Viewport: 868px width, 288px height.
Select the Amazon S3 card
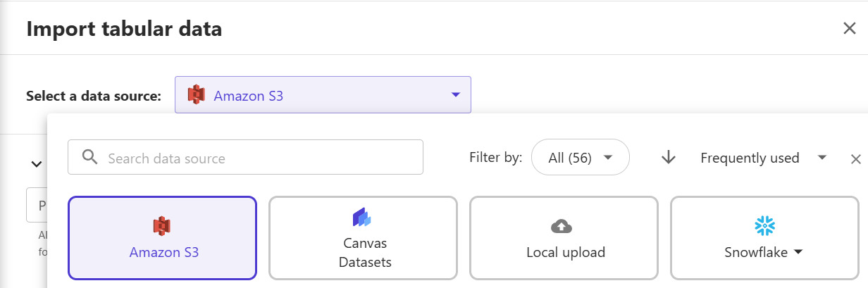(x=163, y=238)
